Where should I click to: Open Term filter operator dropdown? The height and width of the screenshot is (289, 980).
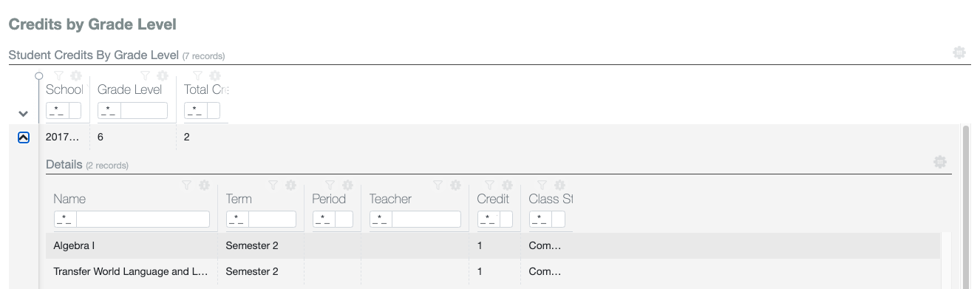(x=237, y=220)
